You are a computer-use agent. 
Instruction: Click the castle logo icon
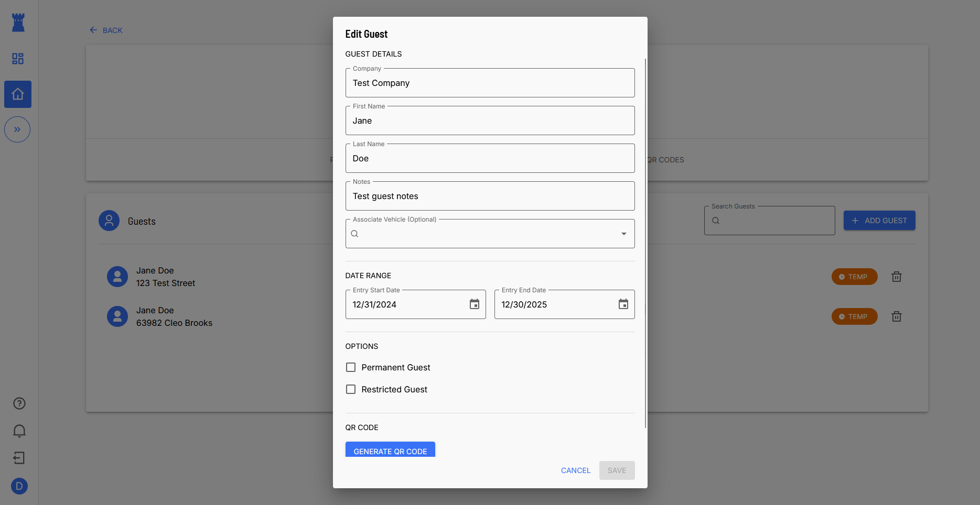[18, 23]
